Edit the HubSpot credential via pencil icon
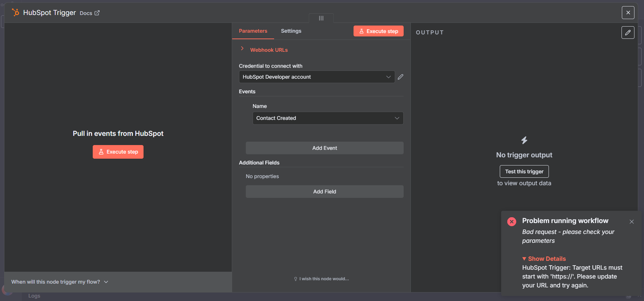Viewport: 644px width, 301px height. tap(401, 77)
